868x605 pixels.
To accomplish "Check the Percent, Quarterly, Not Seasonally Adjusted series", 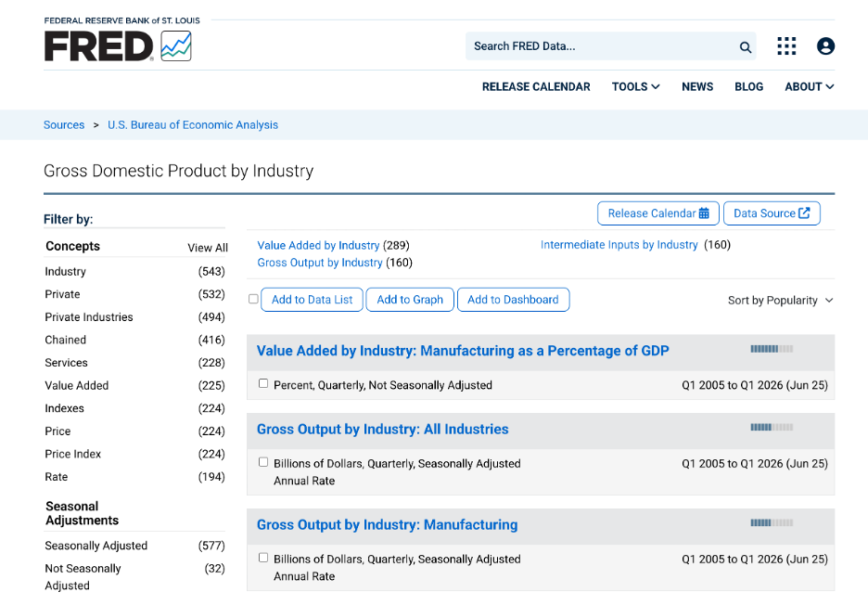I will coord(263,383).
